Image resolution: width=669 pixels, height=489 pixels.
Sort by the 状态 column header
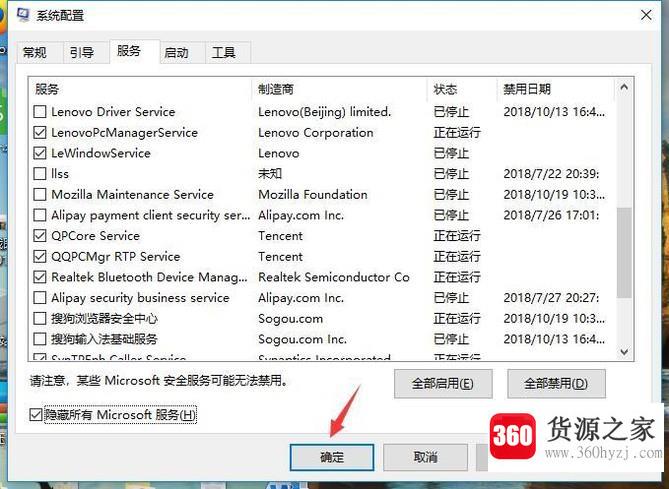(x=462, y=89)
